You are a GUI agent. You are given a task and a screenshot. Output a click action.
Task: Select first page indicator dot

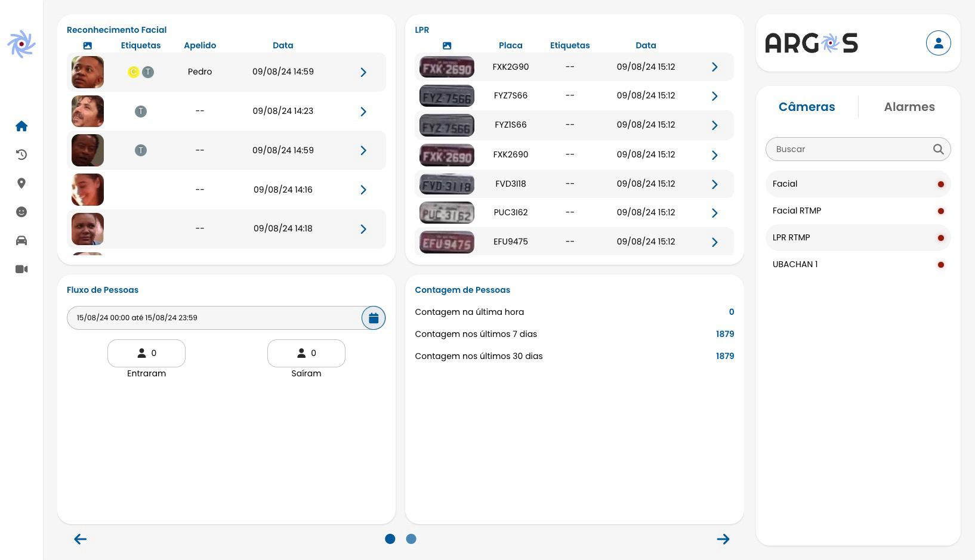(390, 539)
